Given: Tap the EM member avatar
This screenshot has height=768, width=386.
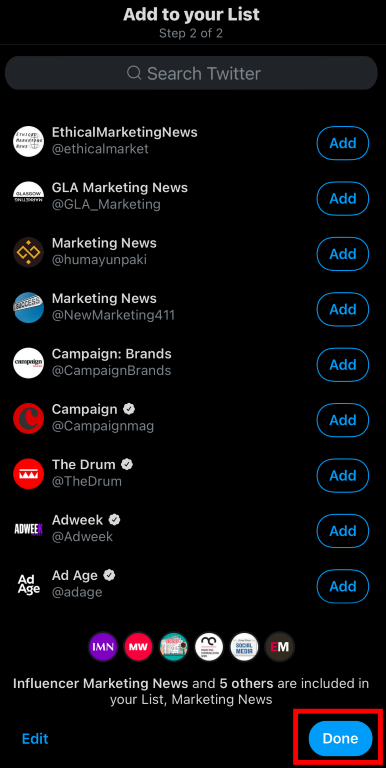Looking at the screenshot, I should [280, 647].
